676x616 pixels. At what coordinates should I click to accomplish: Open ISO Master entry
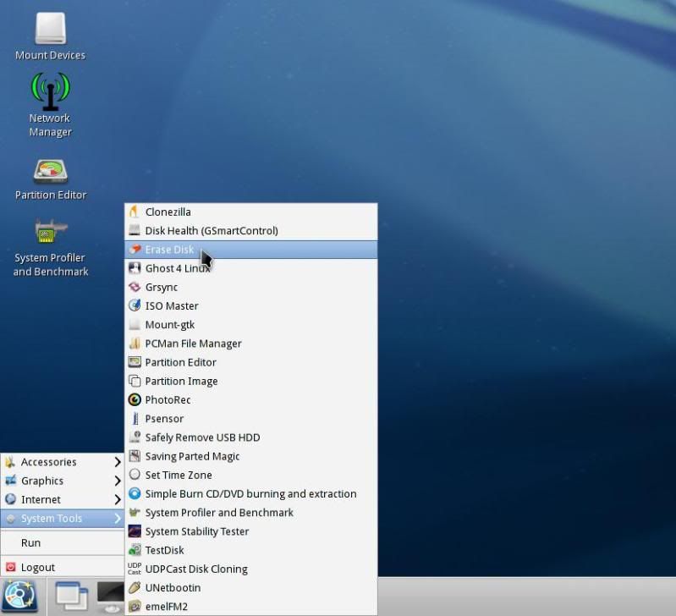click(x=251, y=305)
